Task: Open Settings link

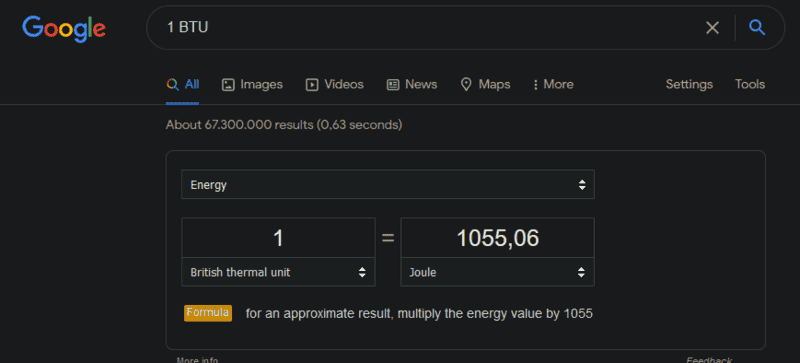Action: [689, 84]
